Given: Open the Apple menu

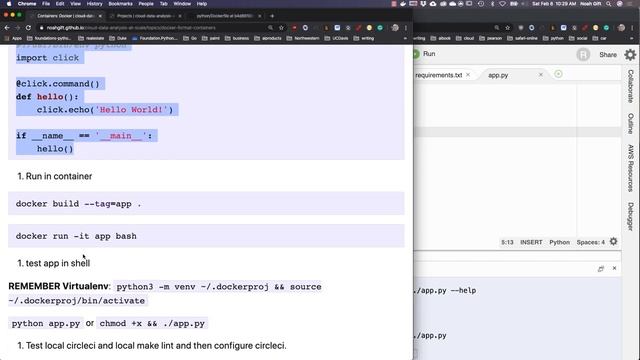Looking at the screenshot, I should point(9,4).
